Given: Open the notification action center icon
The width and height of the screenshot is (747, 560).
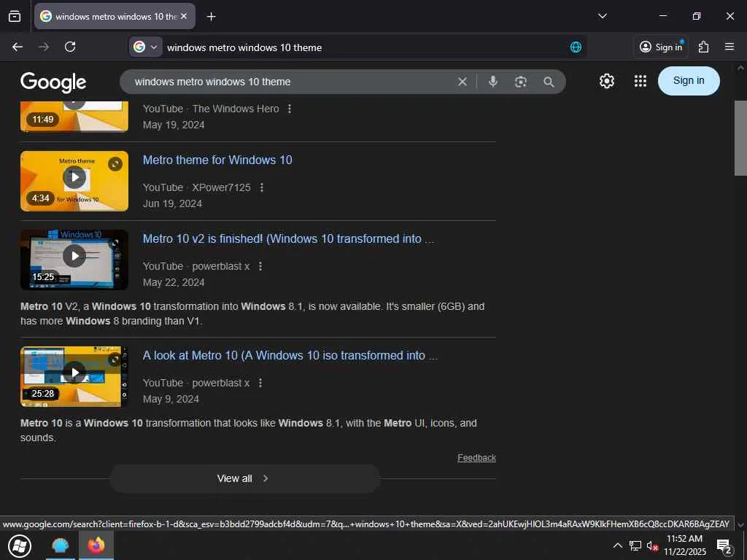Looking at the screenshot, I should pos(724,546).
